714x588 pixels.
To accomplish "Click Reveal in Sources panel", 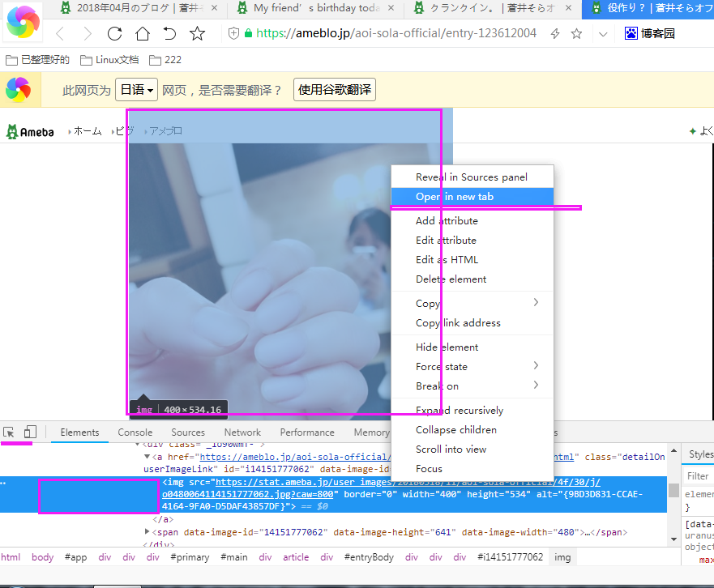I will [x=472, y=177].
